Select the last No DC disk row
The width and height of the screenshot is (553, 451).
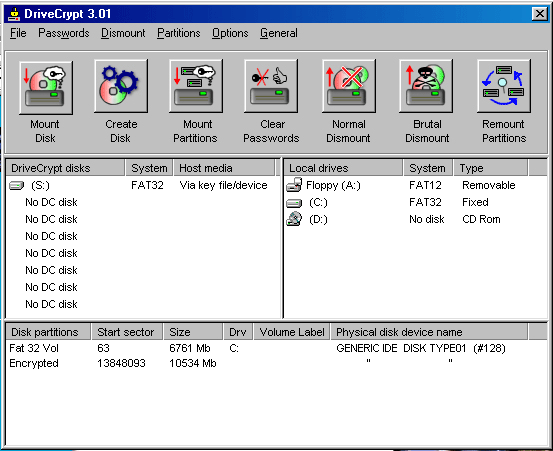[51, 304]
